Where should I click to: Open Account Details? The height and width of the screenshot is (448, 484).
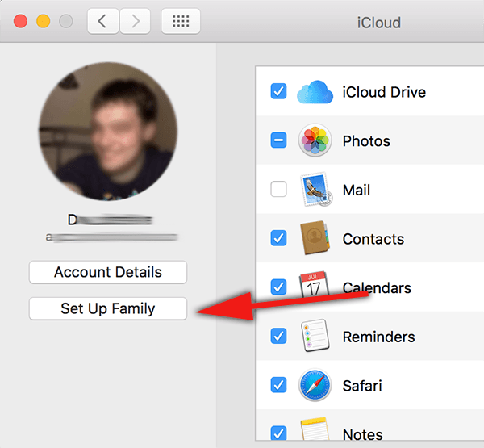(x=108, y=272)
